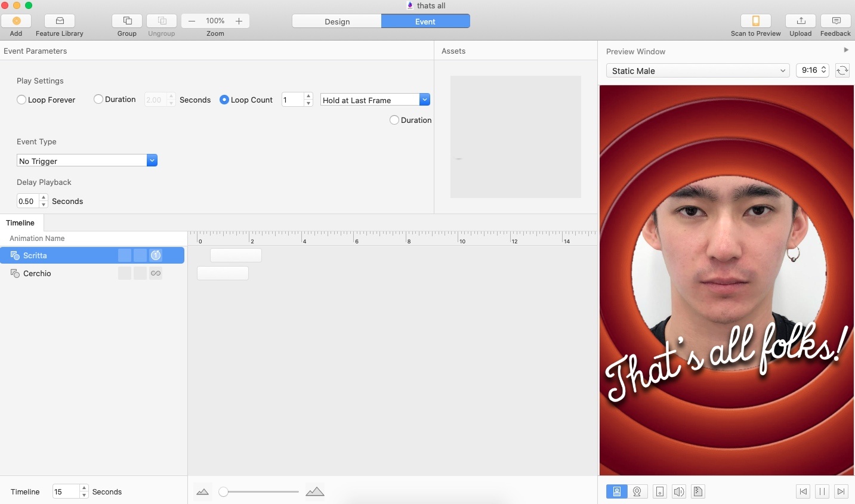Toggle preview sound speaker icon
855x504 pixels.
679,491
